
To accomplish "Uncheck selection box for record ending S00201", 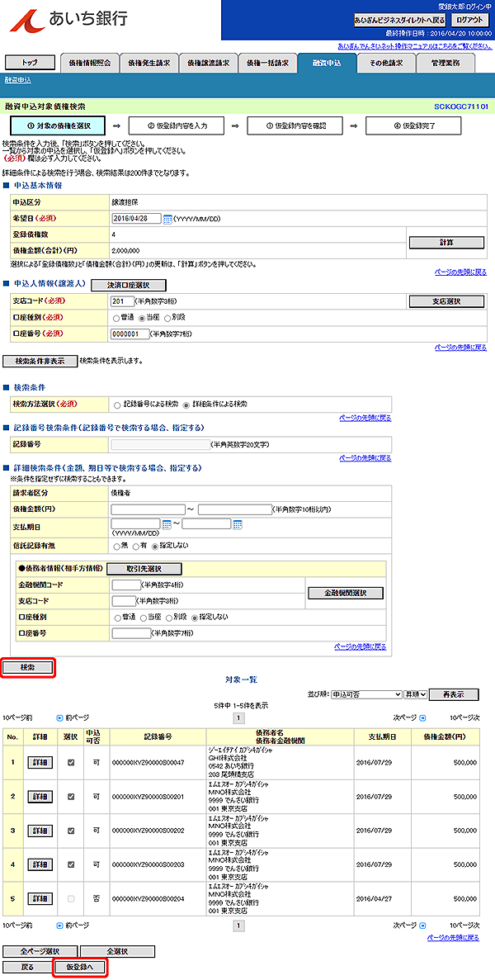I will (x=71, y=797).
